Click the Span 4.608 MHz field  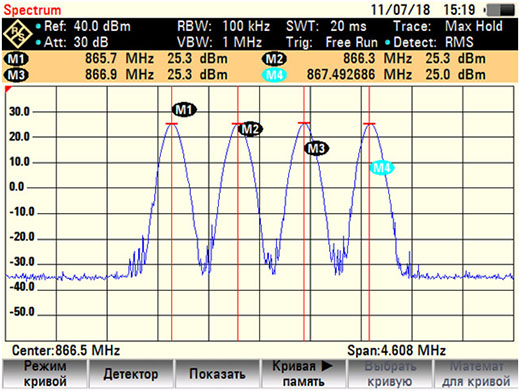tap(396, 350)
